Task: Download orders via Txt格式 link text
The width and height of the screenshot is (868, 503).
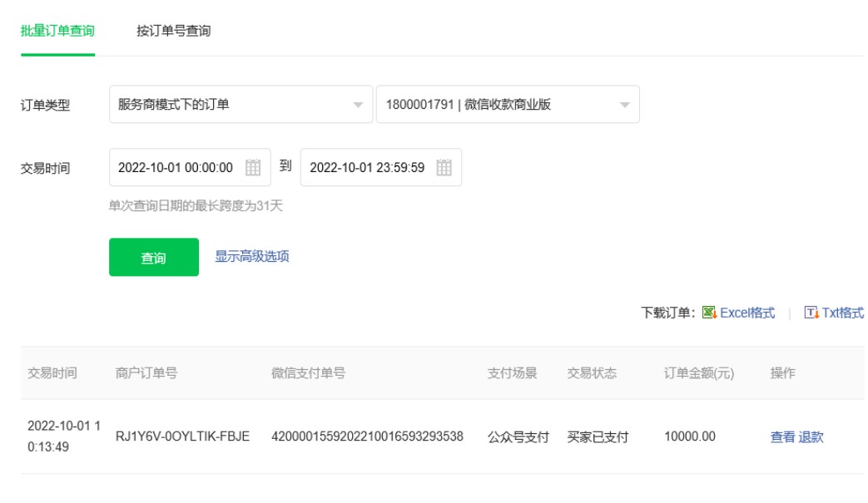Action: tap(843, 313)
